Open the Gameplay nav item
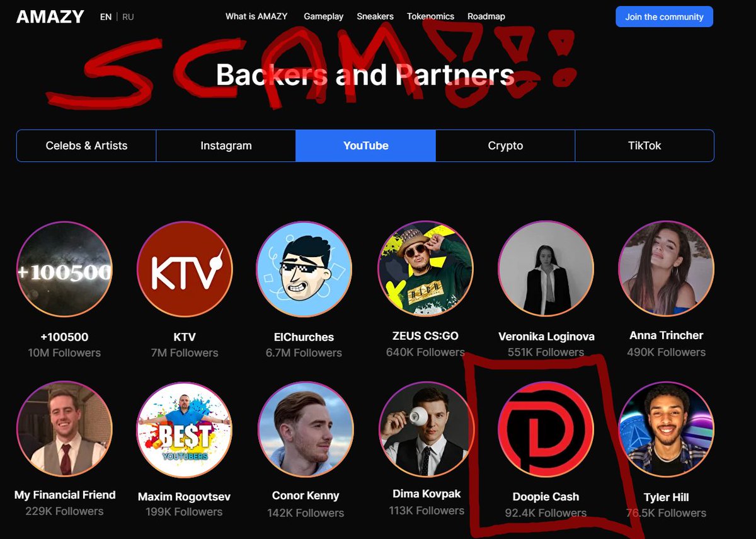Image resolution: width=756 pixels, height=539 pixels. pos(324,16)
